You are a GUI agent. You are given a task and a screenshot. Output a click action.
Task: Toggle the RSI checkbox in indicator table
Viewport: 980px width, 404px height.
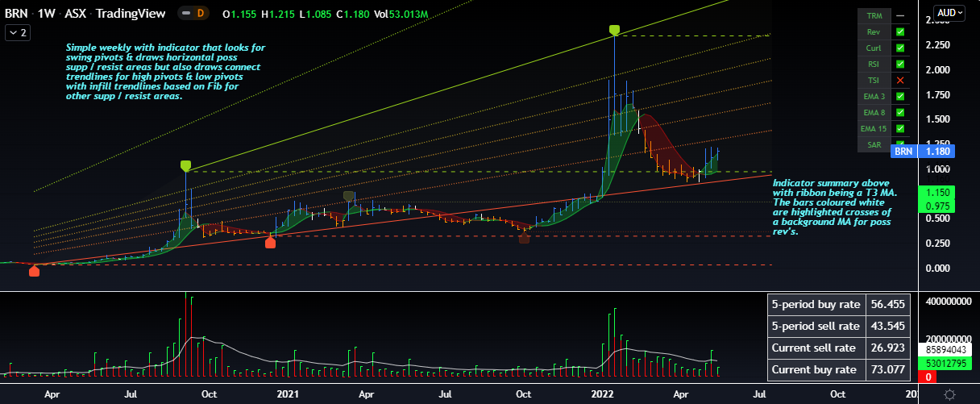coord(900,65)
